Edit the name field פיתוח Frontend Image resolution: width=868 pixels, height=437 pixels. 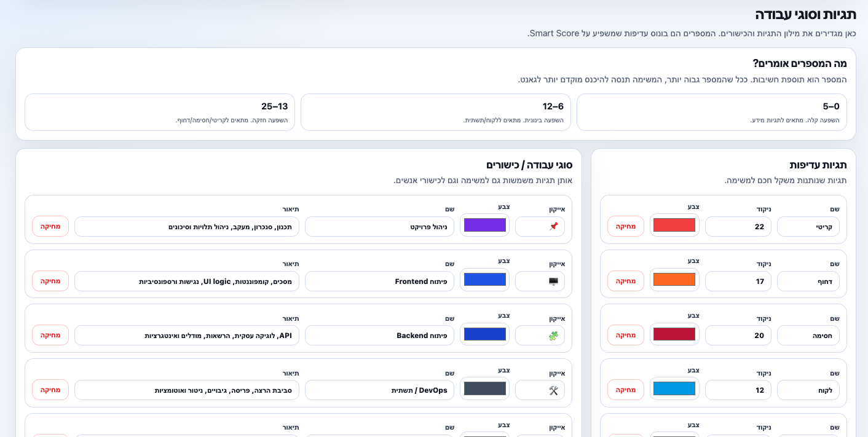coord(380,281)
